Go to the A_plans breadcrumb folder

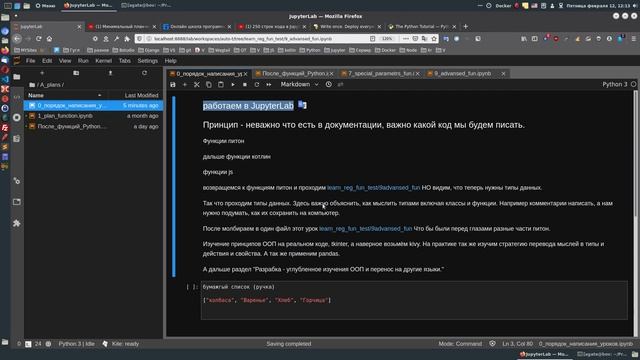point(50,85)
